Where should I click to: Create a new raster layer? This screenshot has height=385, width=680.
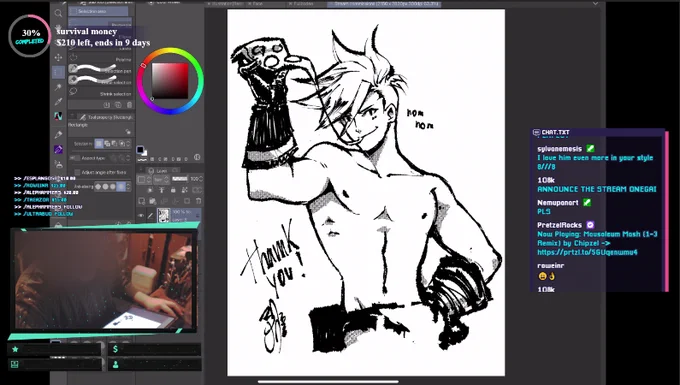click(x=142, y=201)
